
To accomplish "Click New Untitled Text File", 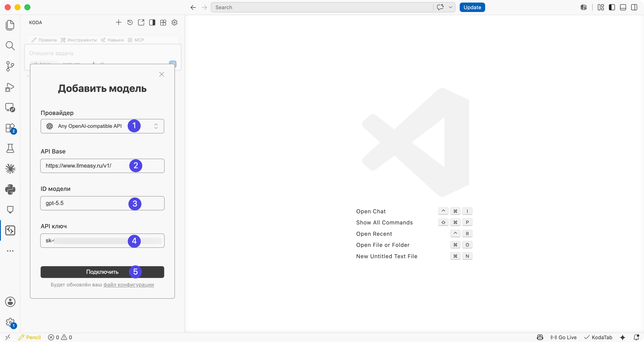I will tap(387, 256).
